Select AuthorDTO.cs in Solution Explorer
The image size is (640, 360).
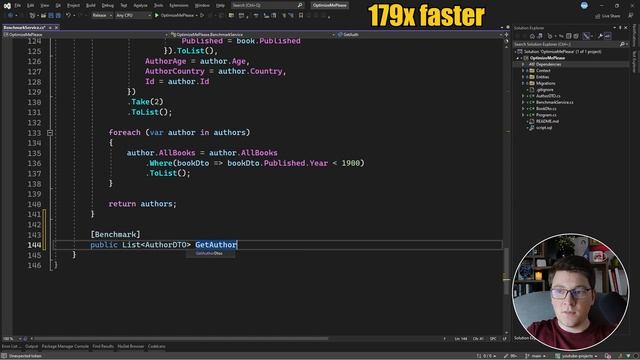548,96
